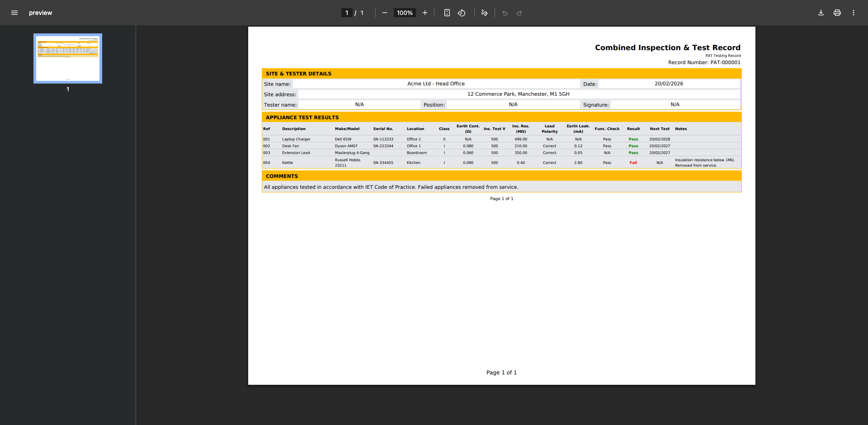Image resolution: width=868 pixels, height=425 pixels.
Task: Toggle annotation drawing mode
Action: tap(484, 13)
